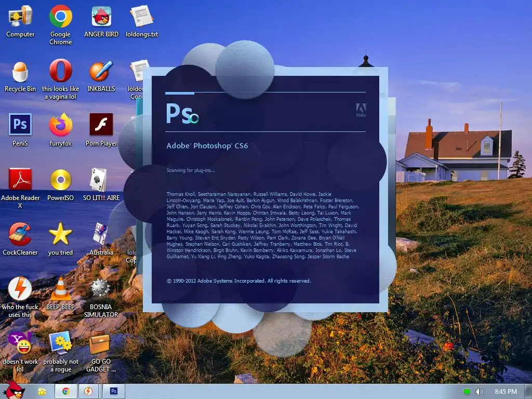Switch to Winamp in the taskbar
Screen dimensions: 532x399
(x=88, y=392)
